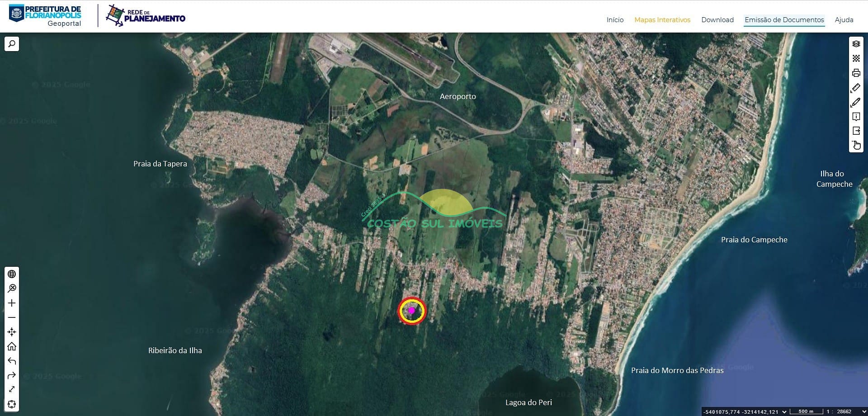Click the export arrow icon
Screen dimensions: 868x416
coord(856,131)
